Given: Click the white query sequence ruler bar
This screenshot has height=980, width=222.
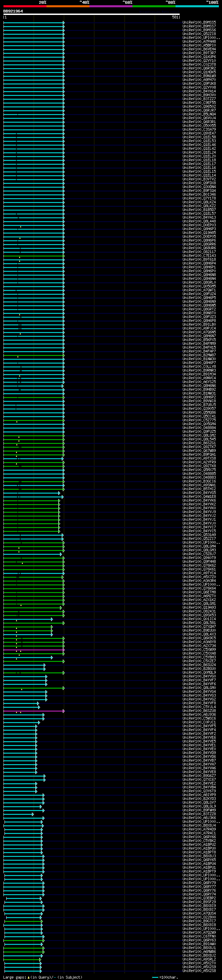Looking at the screenshot, I should click(x=92, y=15).
